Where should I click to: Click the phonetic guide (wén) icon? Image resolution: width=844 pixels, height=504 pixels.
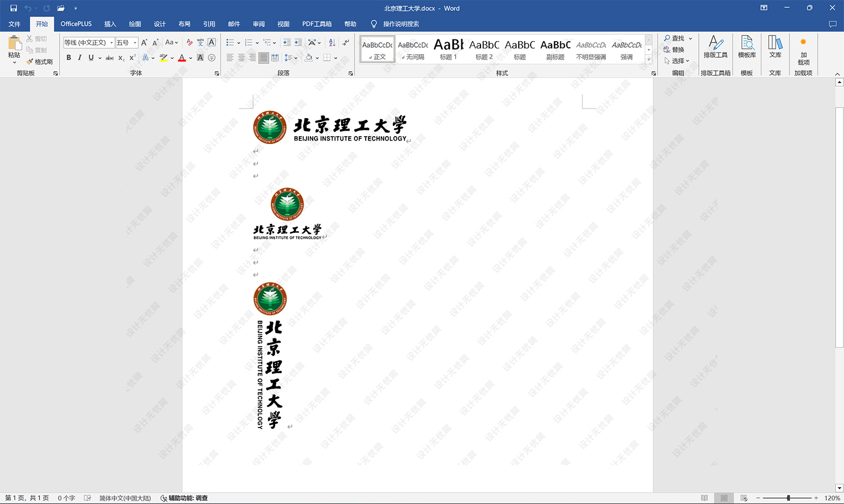[200, 43]
